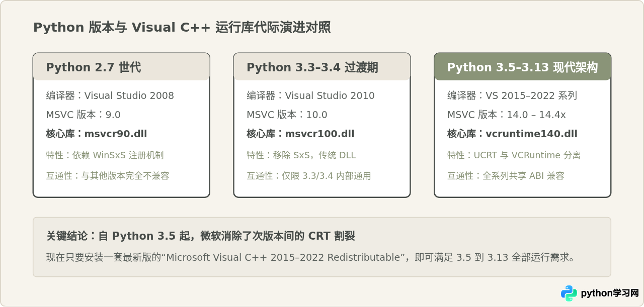This screenshot has width=644, height=307.
Task: Click the Redistributable installation explanation sentence
Action: point(310,257)
